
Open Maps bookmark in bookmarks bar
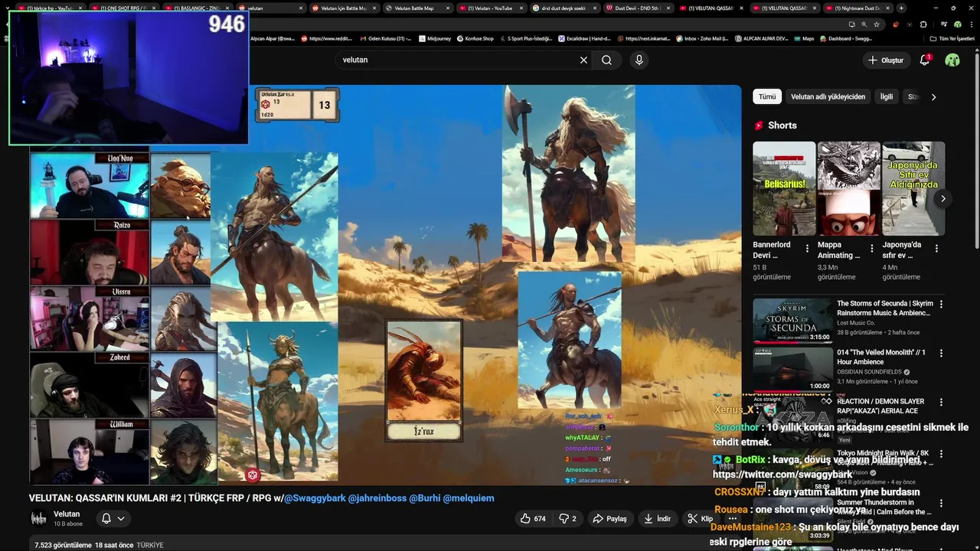click(x=803, y=38)
